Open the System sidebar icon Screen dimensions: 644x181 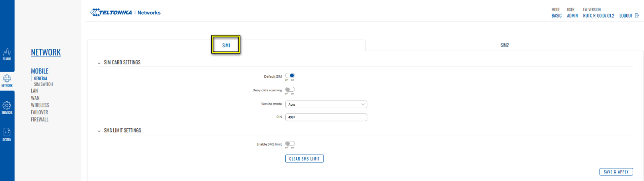[7, 133]
